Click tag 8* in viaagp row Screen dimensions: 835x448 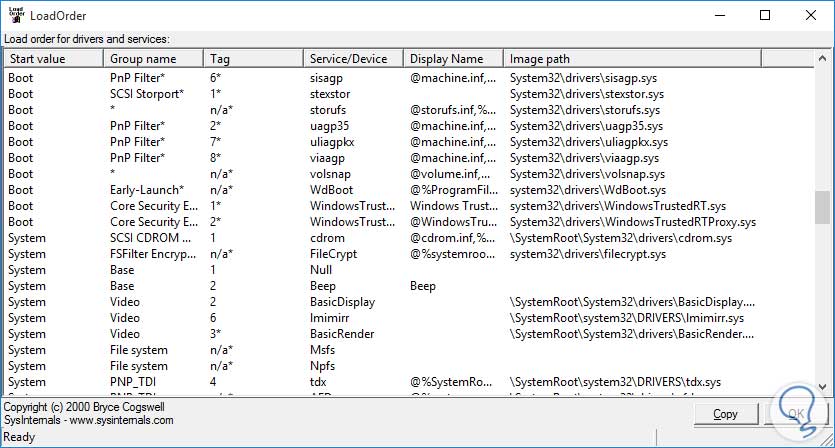(215, 158)
